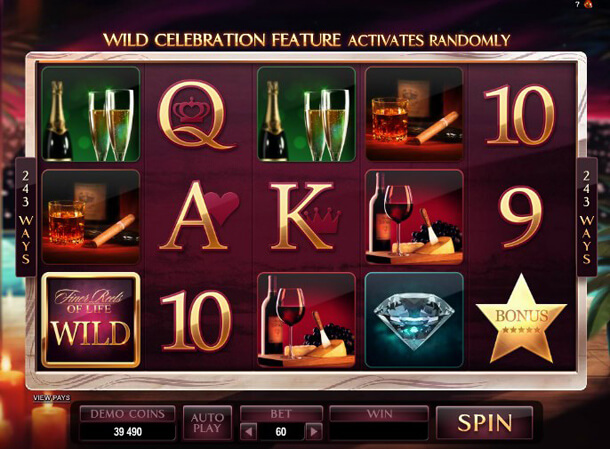Click the wine and cheese symbol in the bottom row
Viewport: 610px width, 449px height.
[307, 320]
